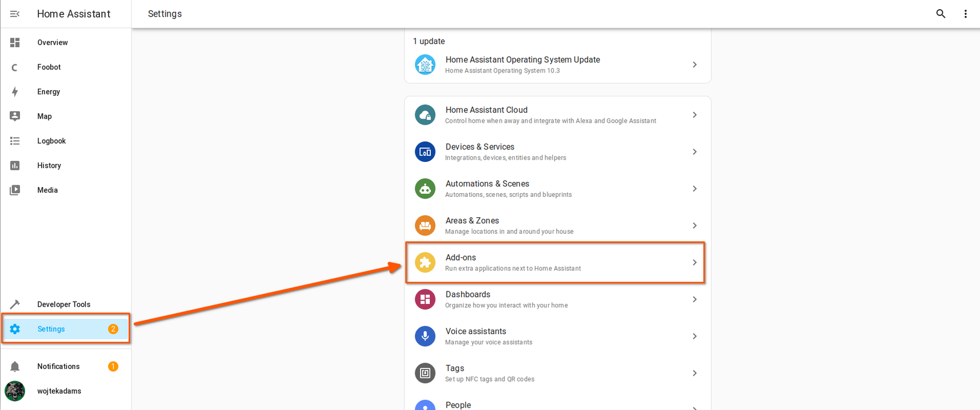Open Overview from the sidebar
980x410 pixels.
click(x=52, y=43)
